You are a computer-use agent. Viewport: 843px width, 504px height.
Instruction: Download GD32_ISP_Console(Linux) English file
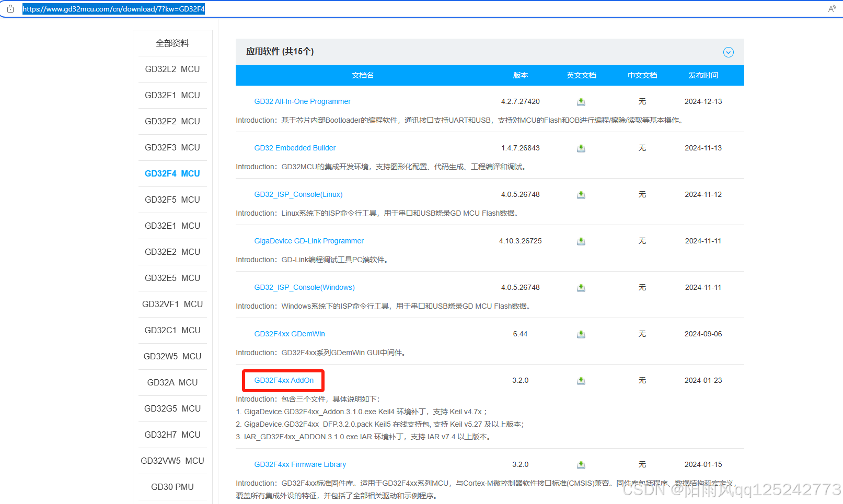point(581,195)
